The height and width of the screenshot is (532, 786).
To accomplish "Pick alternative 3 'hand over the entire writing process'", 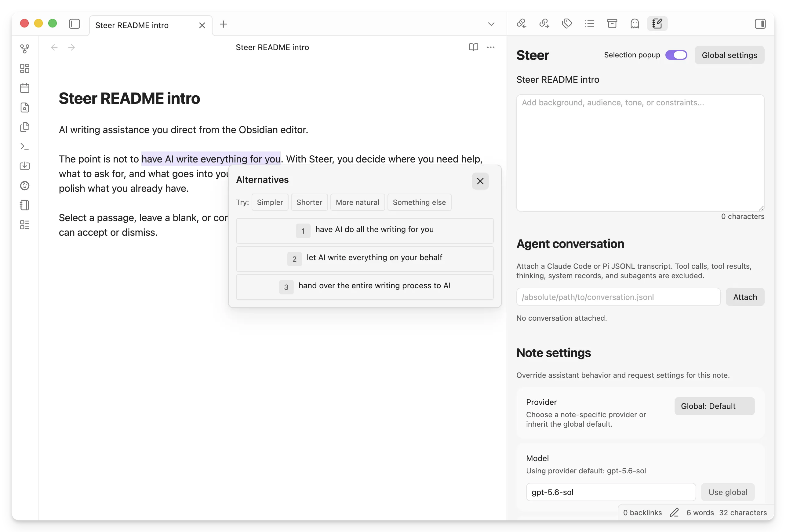I will click(365, 287).
